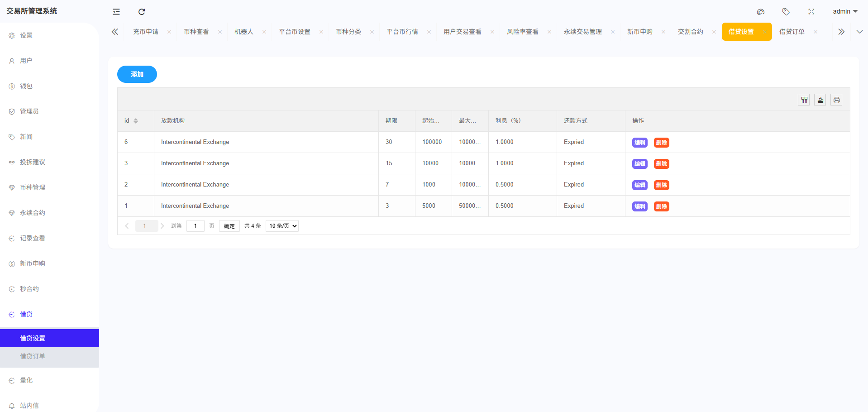
Task: Click the export icon in table toolbar
Action: tap(820, 100)
